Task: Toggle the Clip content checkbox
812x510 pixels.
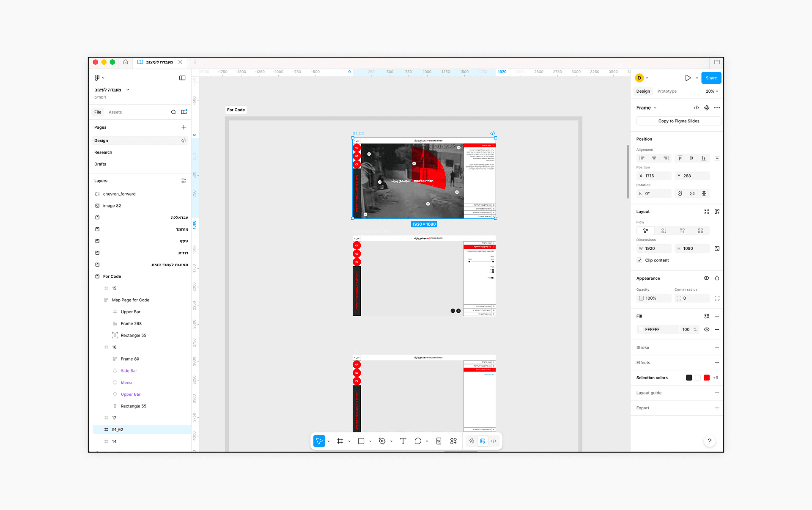Action: click(639, 260)
